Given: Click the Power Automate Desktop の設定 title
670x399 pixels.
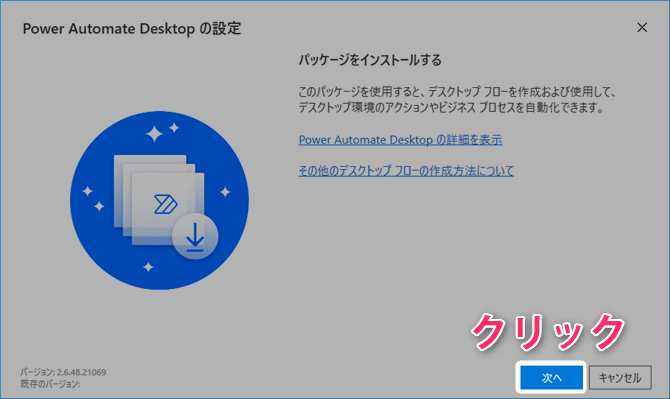Looking at the screenshot, I should point(132,29).
